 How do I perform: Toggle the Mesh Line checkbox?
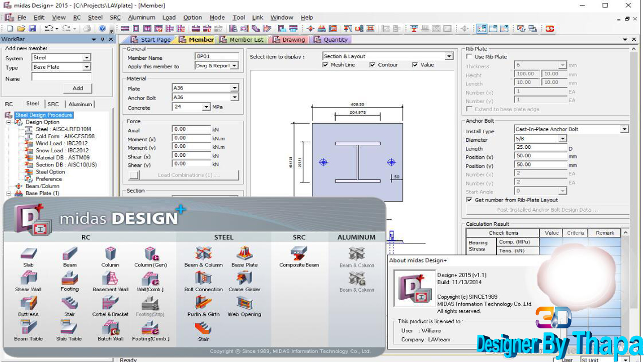coord(325,65)
